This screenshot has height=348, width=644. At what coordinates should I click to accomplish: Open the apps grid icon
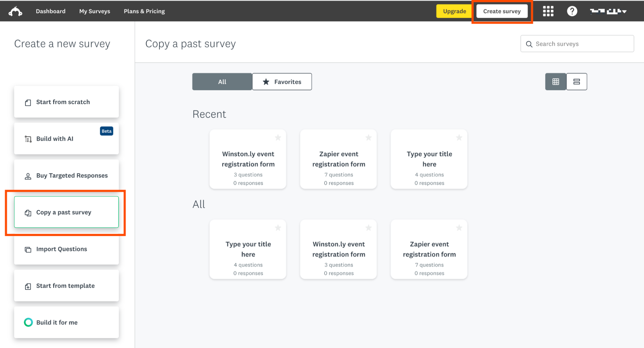[548, 11]
